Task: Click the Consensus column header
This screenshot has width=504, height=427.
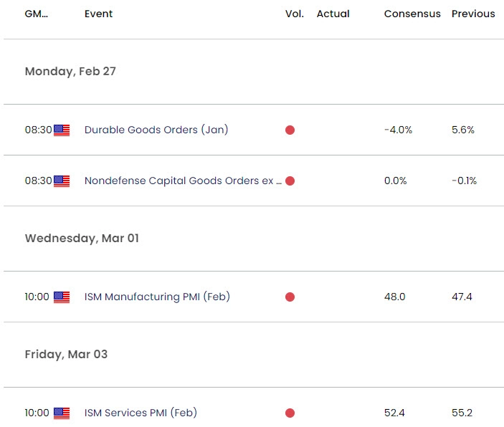Action: [x=412, y=14]
